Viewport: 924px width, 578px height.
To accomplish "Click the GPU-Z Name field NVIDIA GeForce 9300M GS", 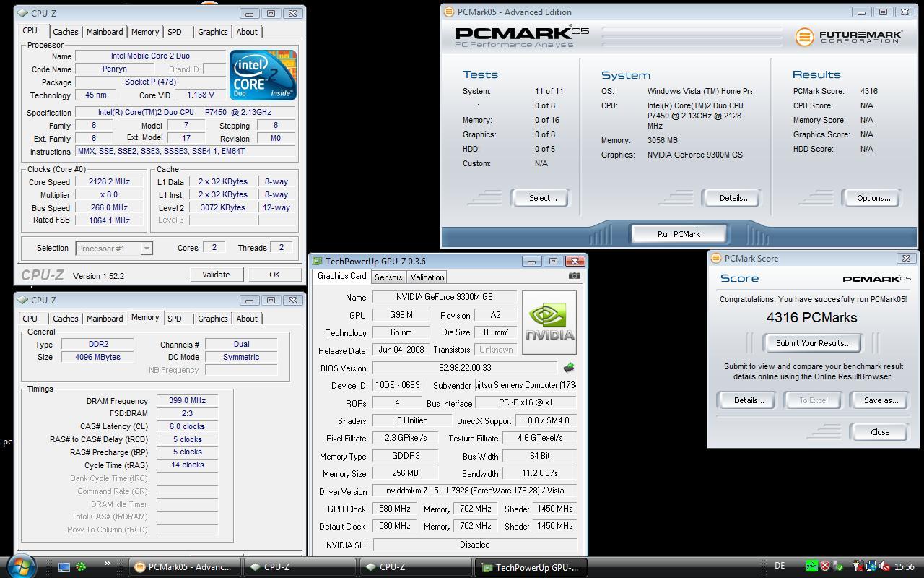I will pos(444,298).
